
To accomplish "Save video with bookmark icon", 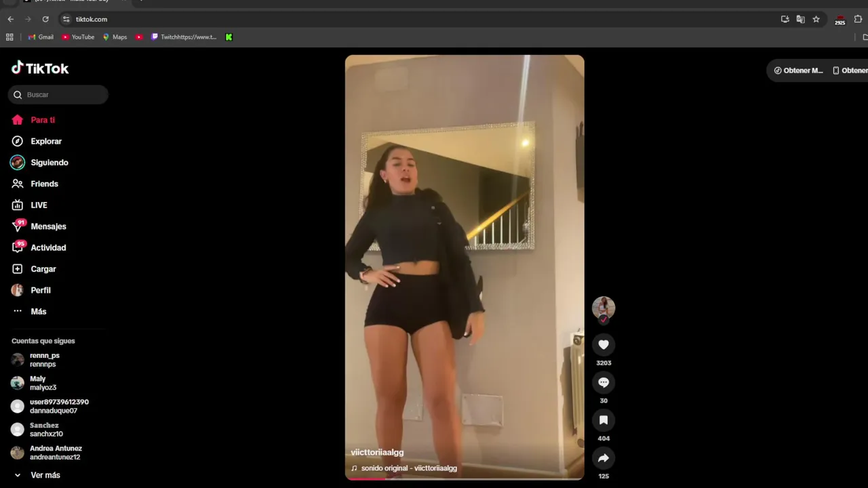I will 604,420.
